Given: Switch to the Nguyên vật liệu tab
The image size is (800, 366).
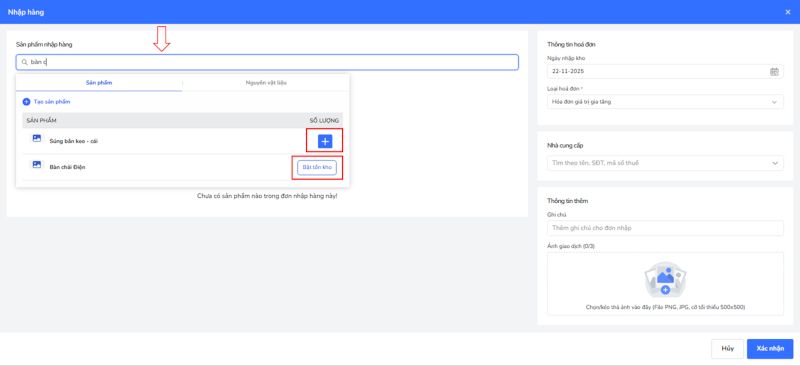Looking at the screenshot, I should tap(266, 83).
